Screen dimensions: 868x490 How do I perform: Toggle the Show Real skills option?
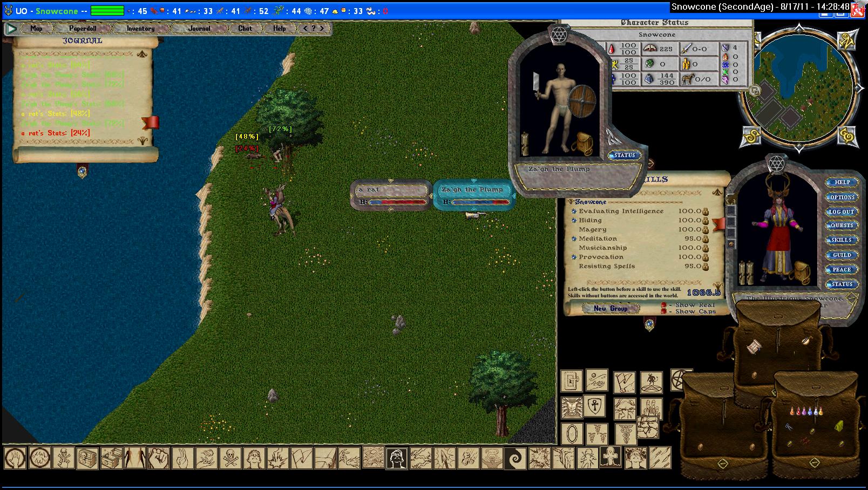click(x=664, y=305)
